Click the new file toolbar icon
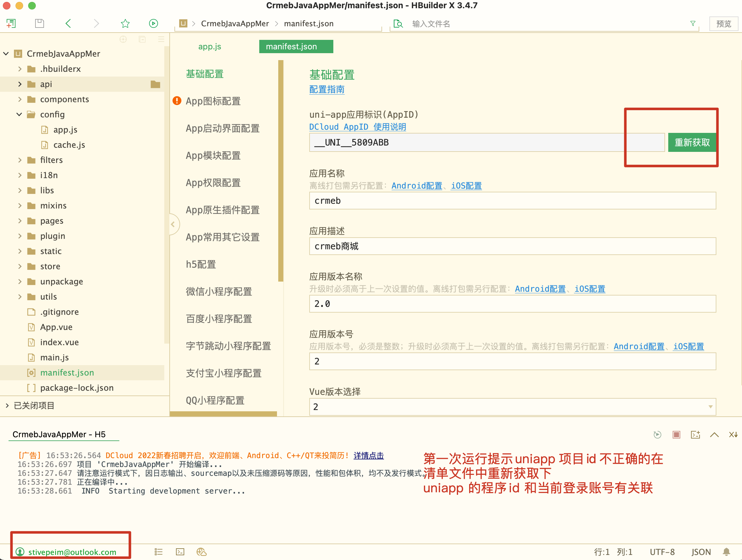Screen dimensions: 742x560 [11, 23]
